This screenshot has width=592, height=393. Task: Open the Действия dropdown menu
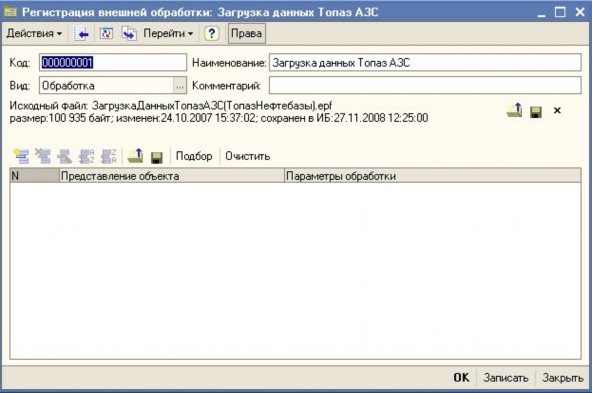34,34
